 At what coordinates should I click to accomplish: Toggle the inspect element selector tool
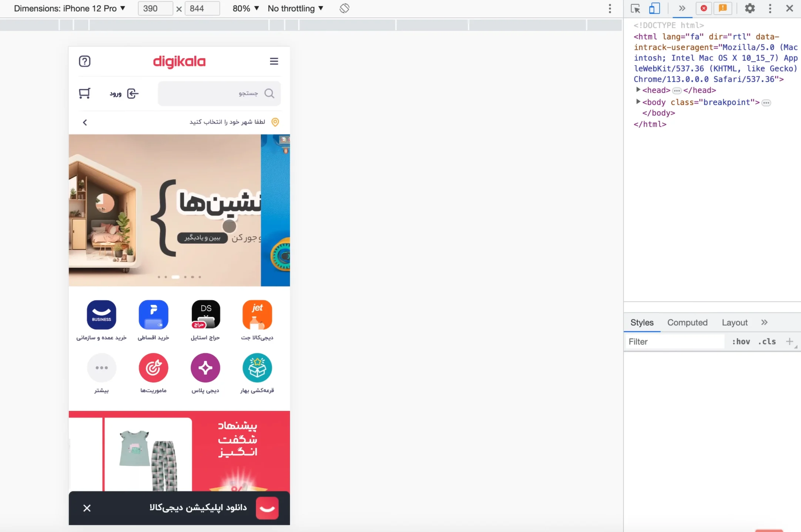(635, 8)
